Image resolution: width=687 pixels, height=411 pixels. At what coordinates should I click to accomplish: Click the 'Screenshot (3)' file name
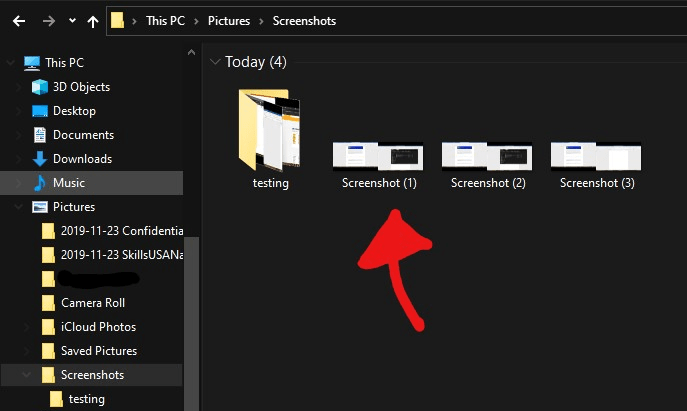[597, 183]
